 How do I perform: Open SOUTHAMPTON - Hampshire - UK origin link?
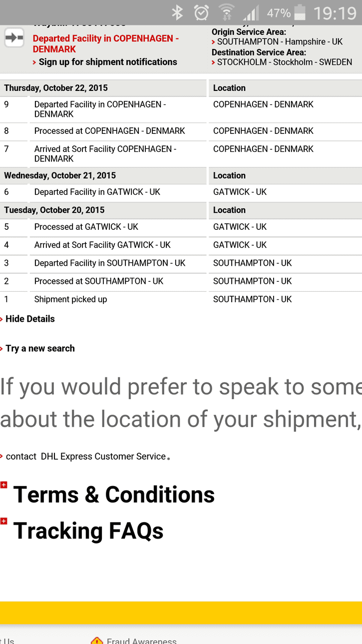click(x=280, y=42)
